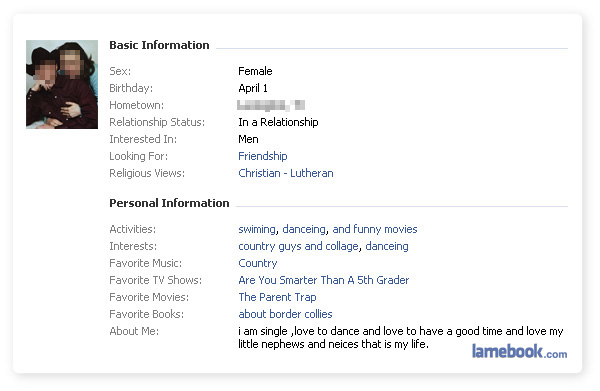The width and height of the screenshot is (600, 391).
Task: Click the 'About Me:' label
Action: (134, 331)
